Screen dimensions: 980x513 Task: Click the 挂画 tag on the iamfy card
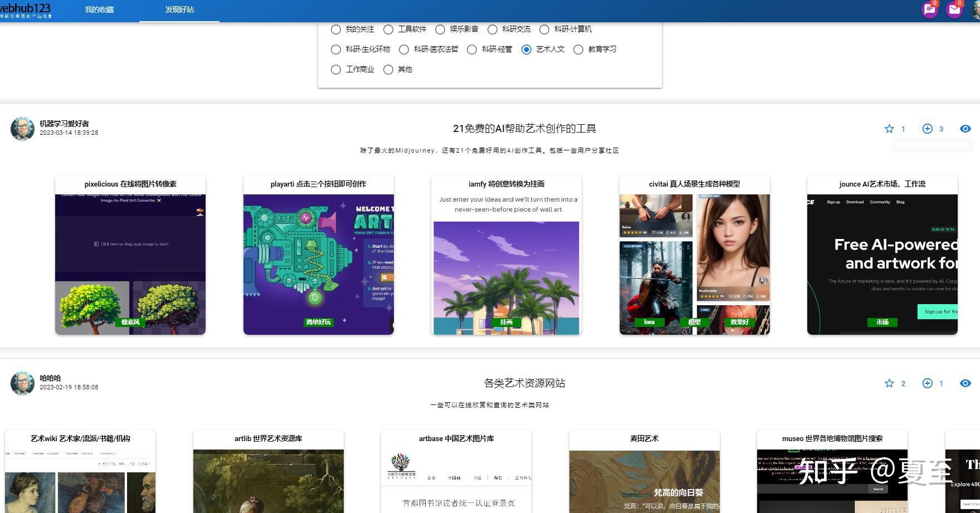click(x=506, y=322)
